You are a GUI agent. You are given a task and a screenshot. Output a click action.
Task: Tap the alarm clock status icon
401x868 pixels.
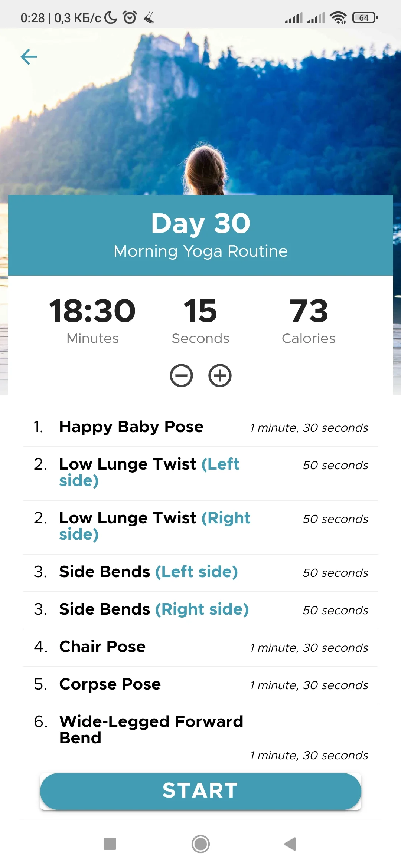(x=130, y=17)
